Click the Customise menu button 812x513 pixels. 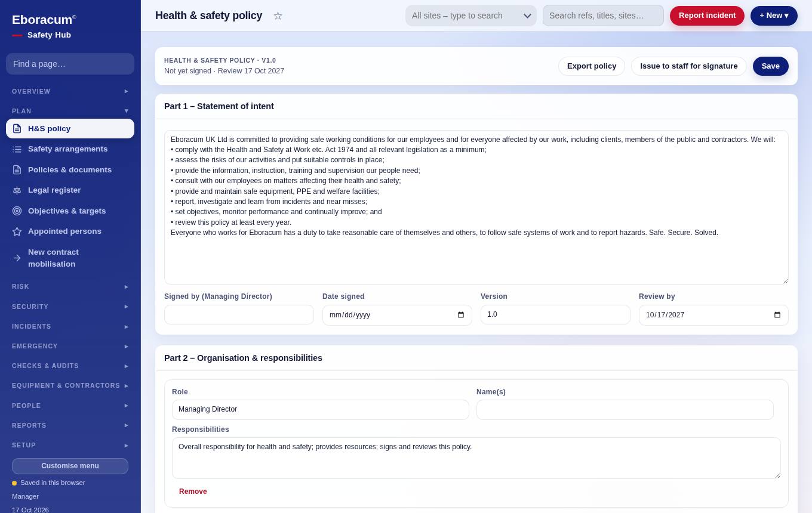click(70, 466)
